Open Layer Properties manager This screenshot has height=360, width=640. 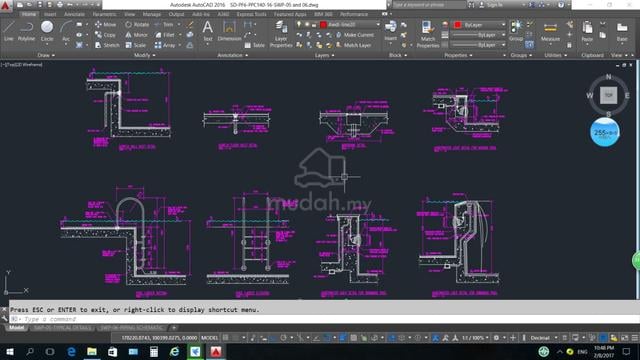pyautogui.click(x=281, y=34)
